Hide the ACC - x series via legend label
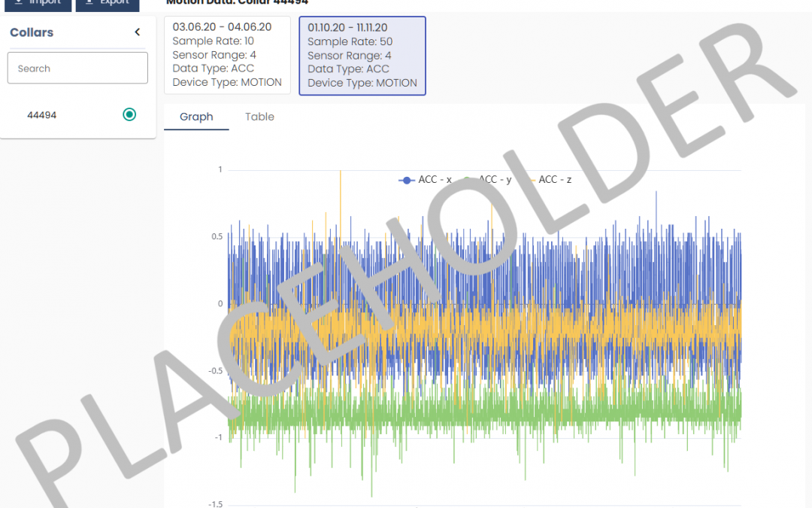 coord(435,180)
